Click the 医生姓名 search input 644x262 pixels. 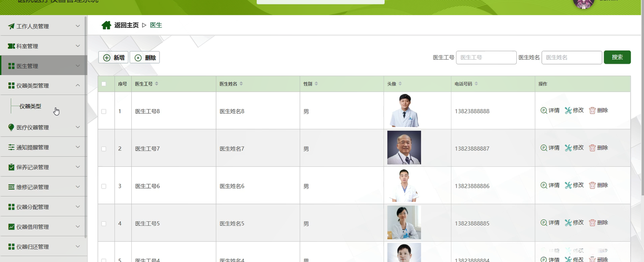572,58
